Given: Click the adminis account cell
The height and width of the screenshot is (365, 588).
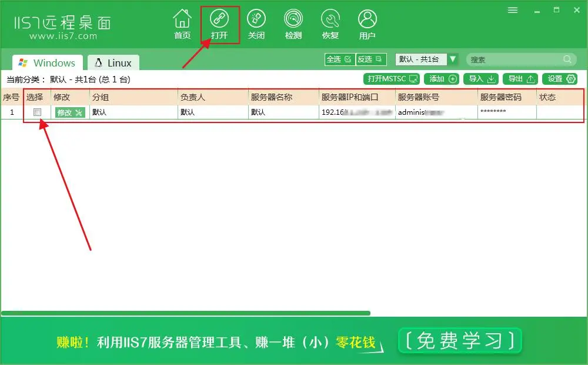Looking at the screenshot, I should pyautogui.click(x=436, y=112).
